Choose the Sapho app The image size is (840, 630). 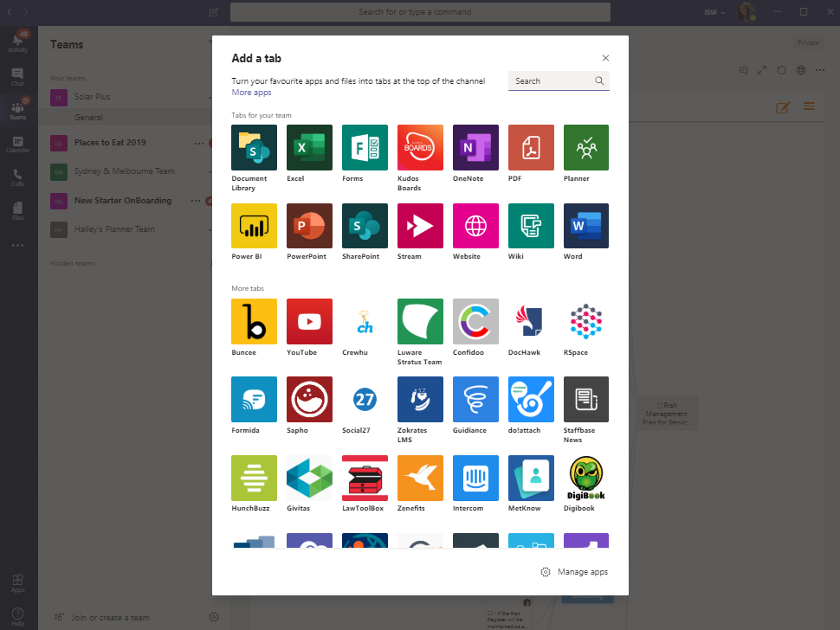coord(309,399)
